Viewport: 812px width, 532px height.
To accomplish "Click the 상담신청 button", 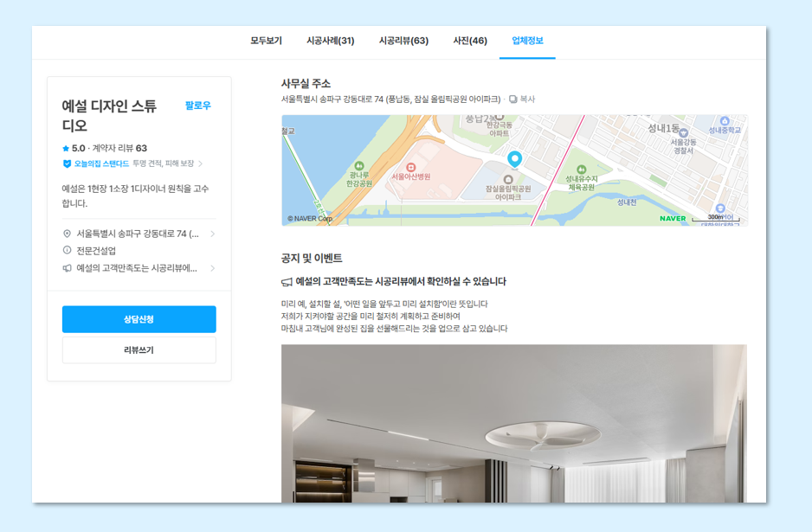I will point(139,319).
